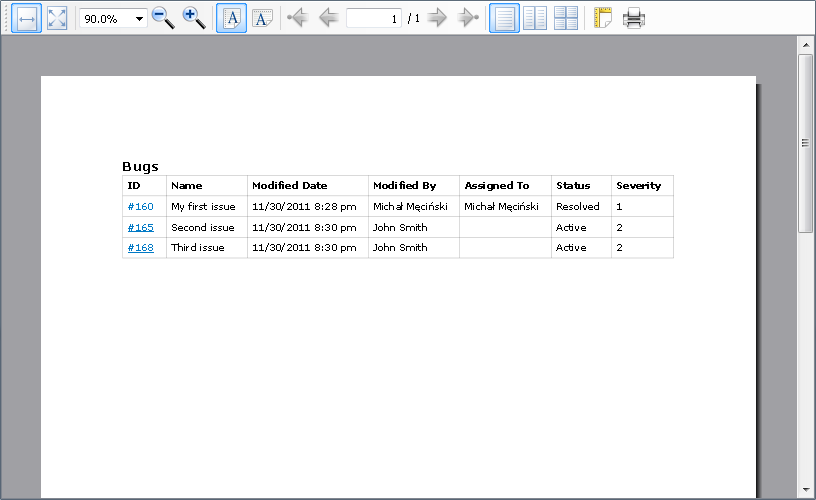This screenshot has height=500, width=816.
Task: Click the current page number field
Action: (373, 18)
